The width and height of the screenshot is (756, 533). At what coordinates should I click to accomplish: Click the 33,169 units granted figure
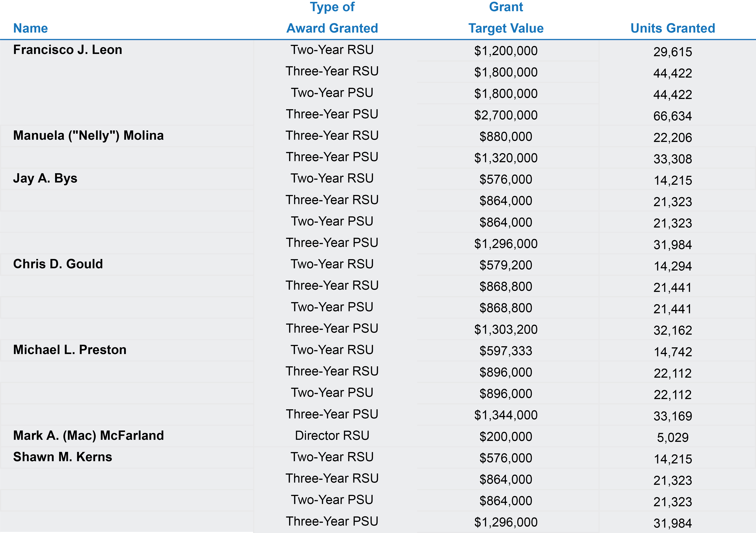[673, 416]
